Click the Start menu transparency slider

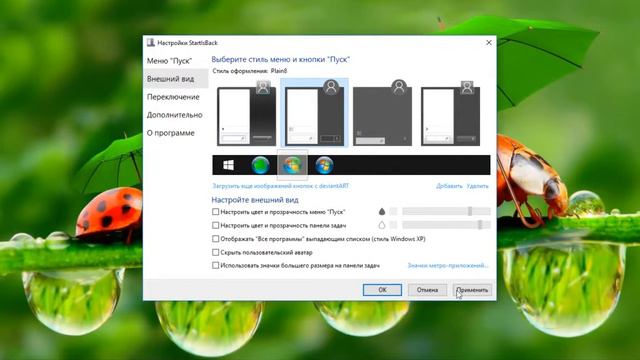click(447, 211)
